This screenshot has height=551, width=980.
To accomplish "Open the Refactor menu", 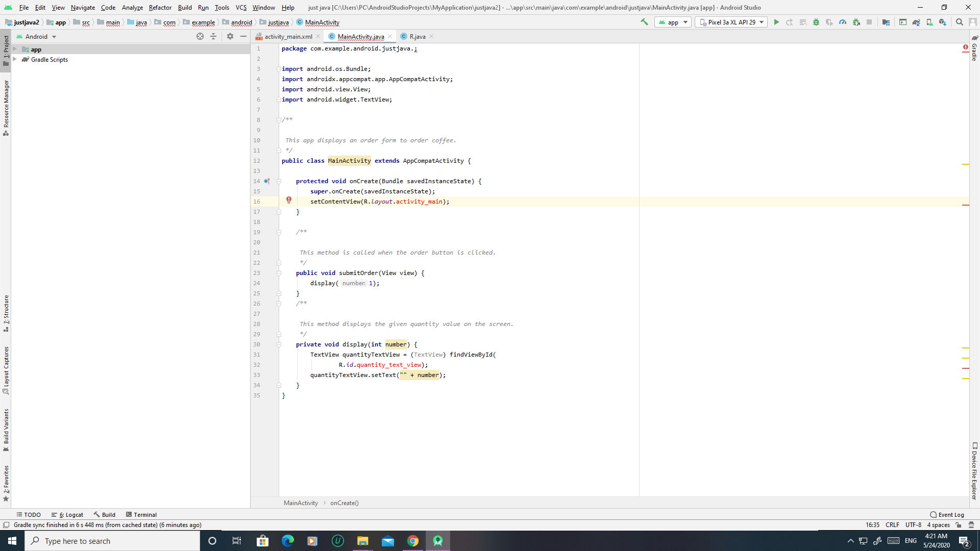I will (x=160, y=7).
